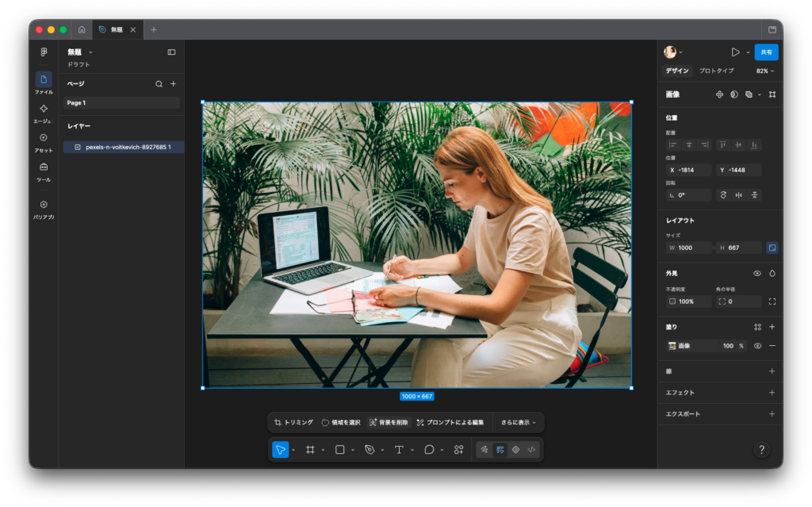Open the Actions components-plus icon in toolbar
The width and height of the screenshot is (812, 507).
tap(459, 449)
